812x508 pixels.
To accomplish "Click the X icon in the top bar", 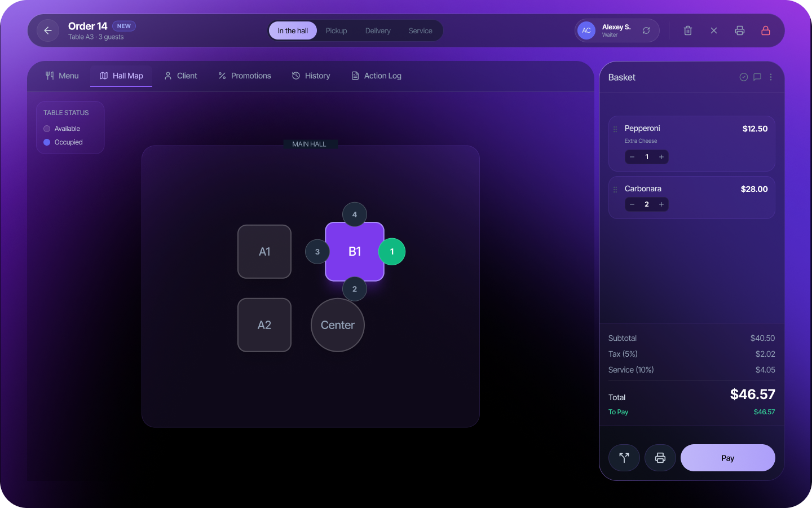I will click(x=714, y=30).
